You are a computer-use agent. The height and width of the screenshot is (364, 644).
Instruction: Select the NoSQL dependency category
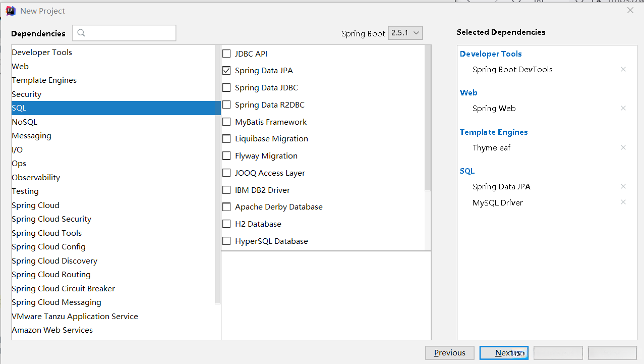(x=25, y=122)
